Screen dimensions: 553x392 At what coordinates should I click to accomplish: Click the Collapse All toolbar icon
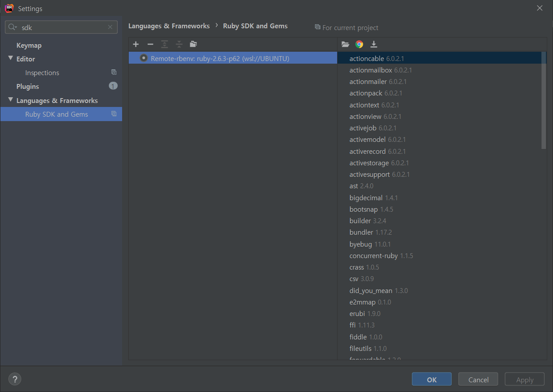pyautogui.click(x=179, y=44)
